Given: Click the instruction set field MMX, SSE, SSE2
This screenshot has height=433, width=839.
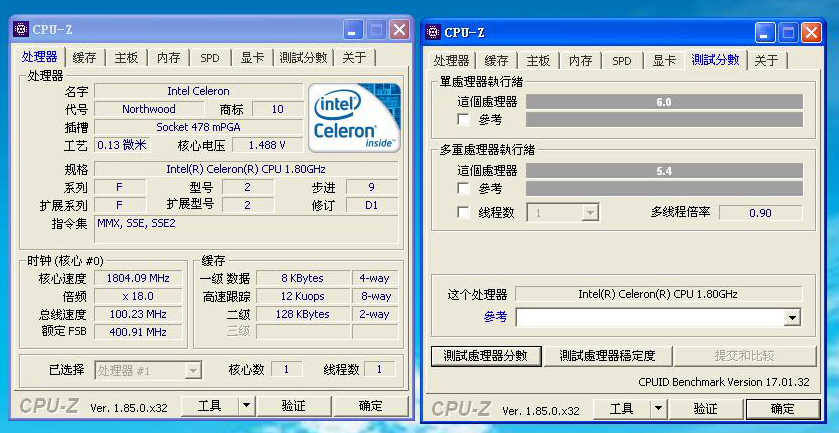Looking at the screenshot, I should click(x=246, y=231).
